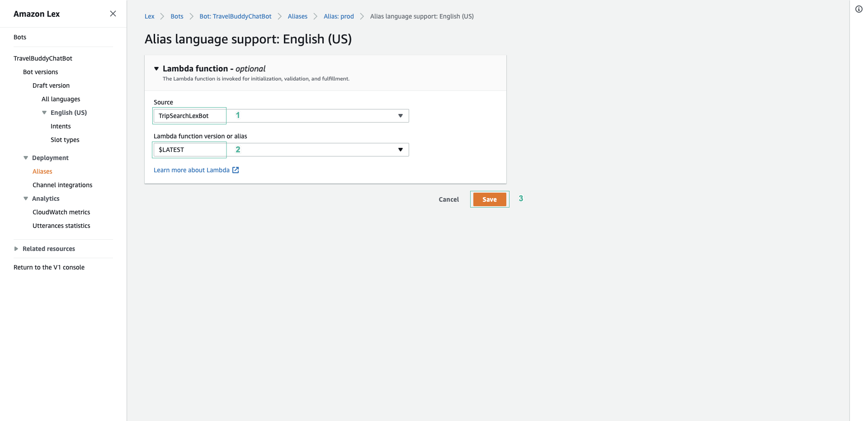Open the Learn more about Lambda link
Screen dimensions: 868x421
pos(192,170)
